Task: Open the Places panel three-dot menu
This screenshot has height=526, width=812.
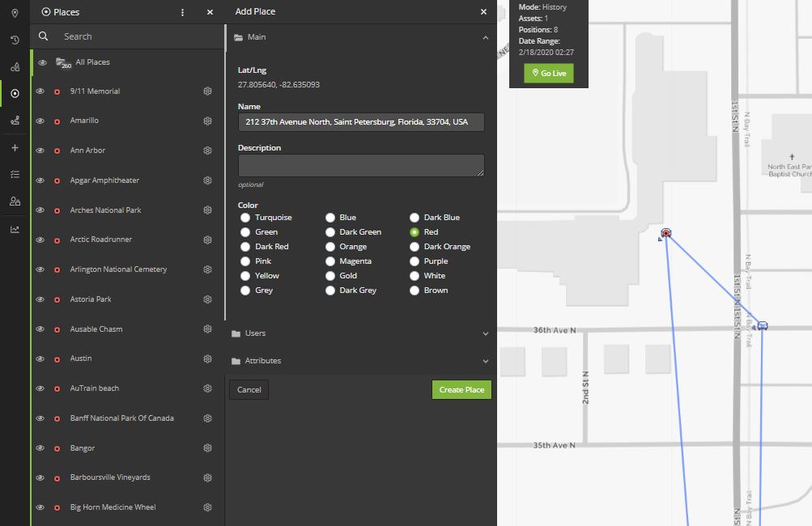Action: (x=182, y=12)
